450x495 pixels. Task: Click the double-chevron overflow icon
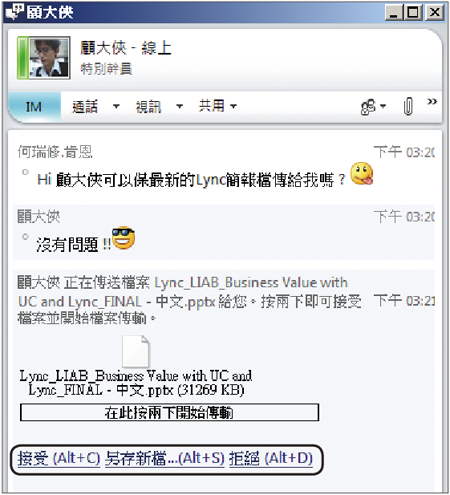[432, 101]
